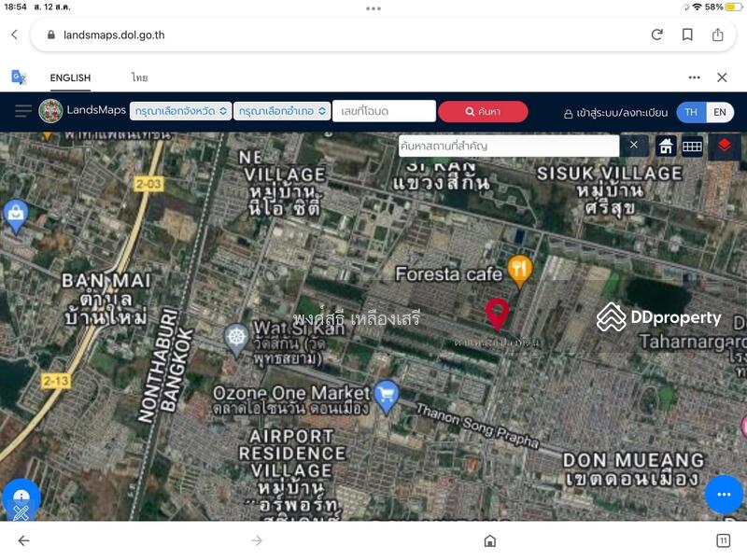Go back using bottom toolbar arrow

point(23,540)
